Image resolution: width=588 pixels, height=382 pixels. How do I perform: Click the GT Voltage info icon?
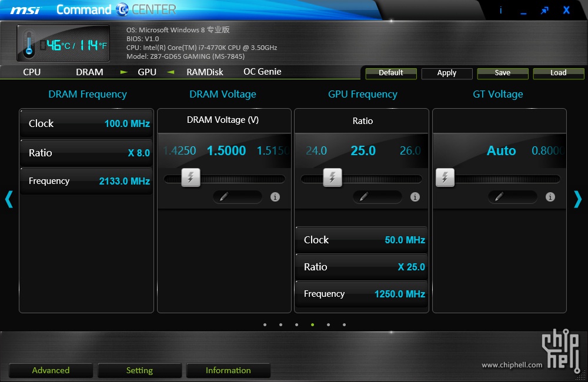click(x=550, y=197)
